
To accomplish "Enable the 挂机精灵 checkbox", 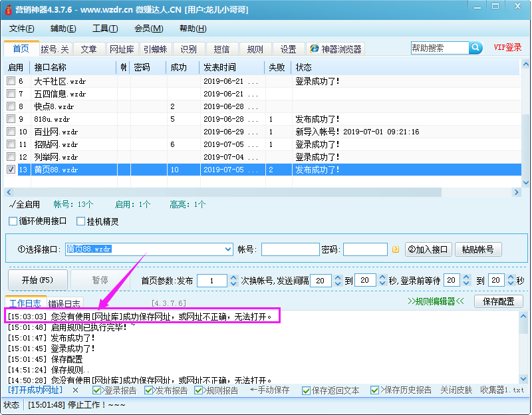I will pyautogui.click(x=80, y=220).
